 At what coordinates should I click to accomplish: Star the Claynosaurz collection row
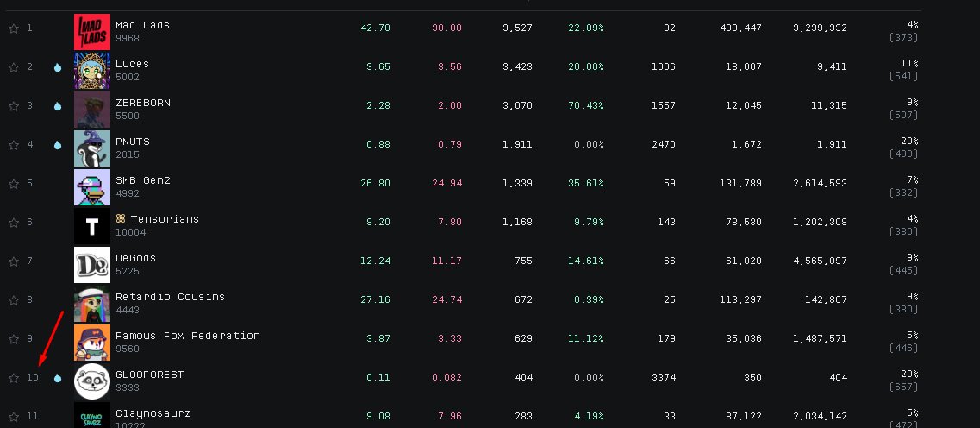pos(14,417)
